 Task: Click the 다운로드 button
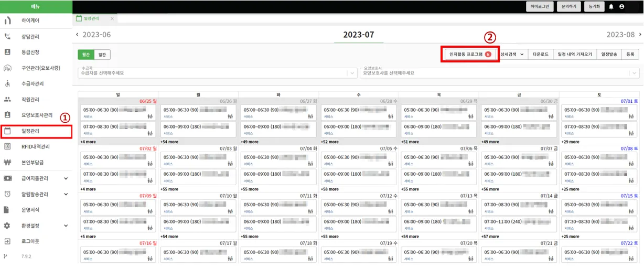pos(541,54)
